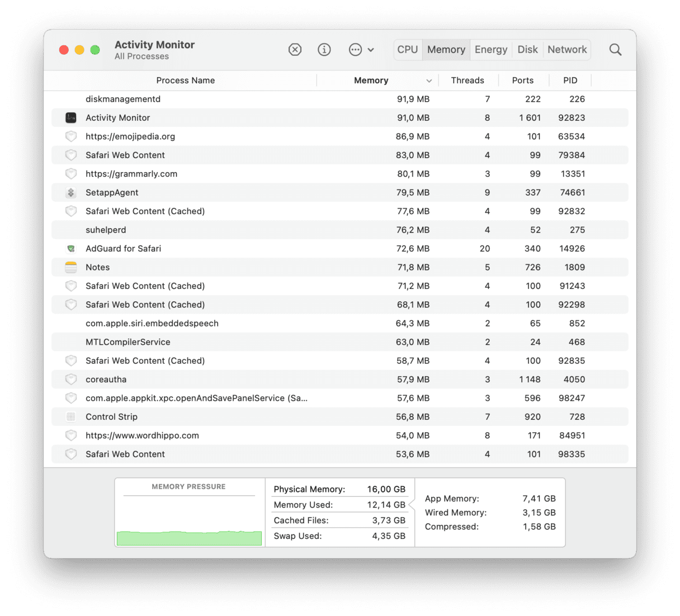
Task: Click the AdGuard for Safari icon
Action: pos(71,249)
